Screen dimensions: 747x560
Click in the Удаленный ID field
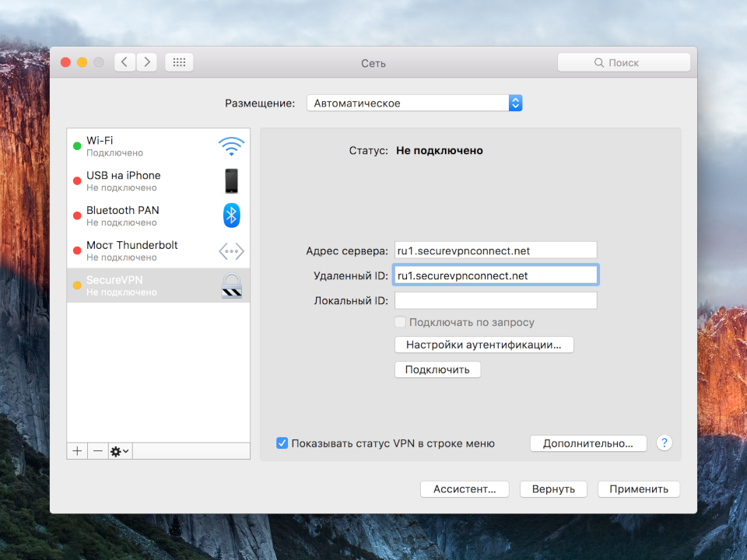496,275
